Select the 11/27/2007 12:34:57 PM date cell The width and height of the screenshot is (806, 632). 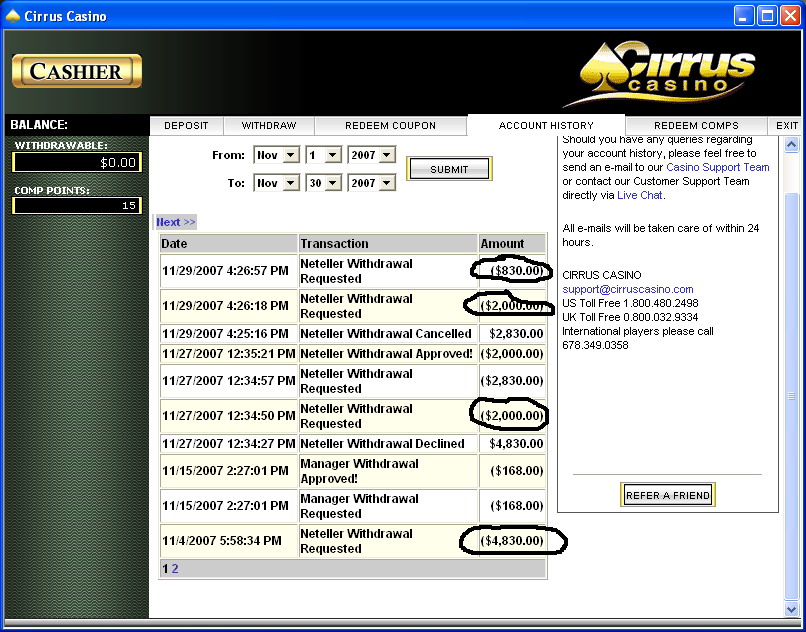pyautogui.click(x=229, y=381)
